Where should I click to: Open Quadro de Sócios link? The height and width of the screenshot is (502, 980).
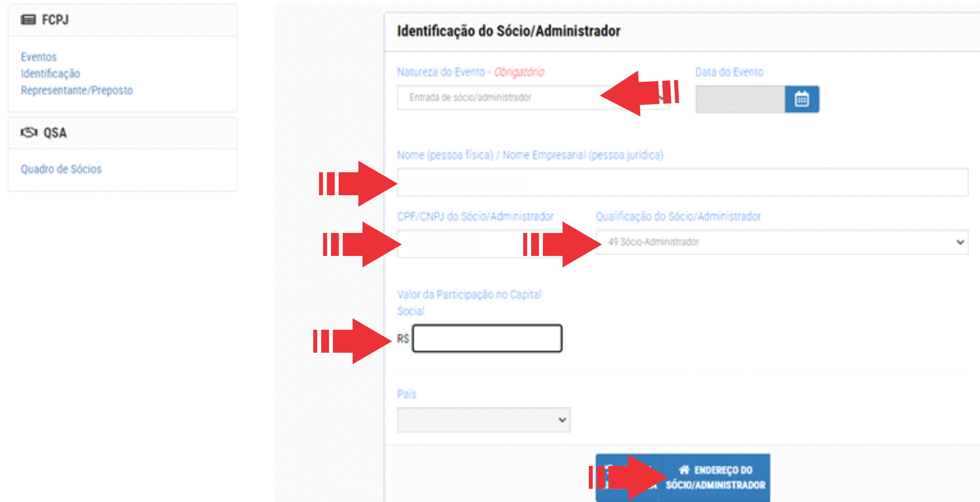(x=61, y=169)
